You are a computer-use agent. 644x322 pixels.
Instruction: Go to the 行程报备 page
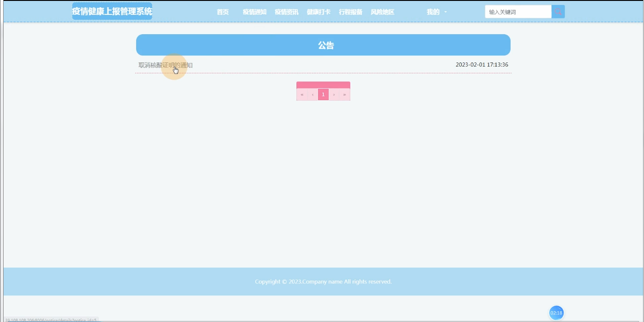coord(351,12)
